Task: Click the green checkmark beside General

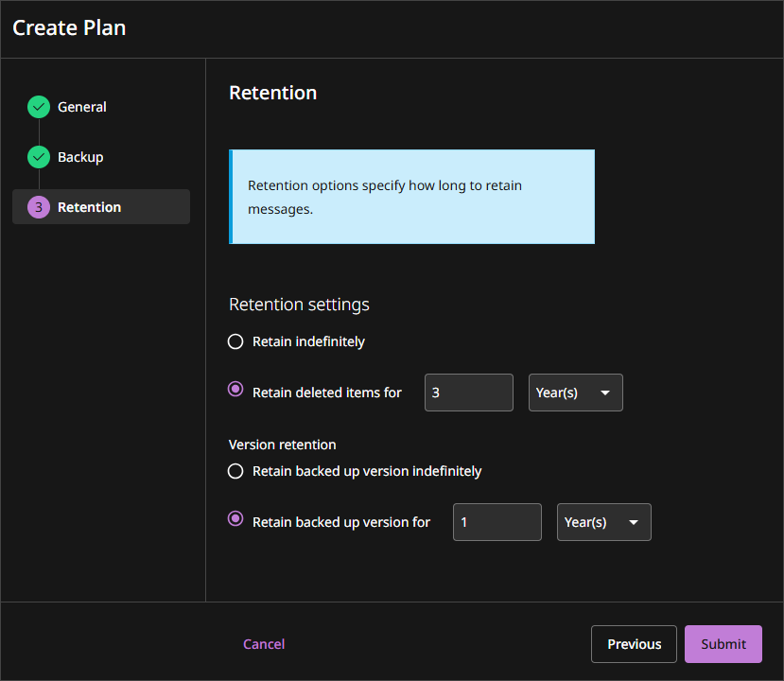Action: pyautogui.click(x=39, y=107)
